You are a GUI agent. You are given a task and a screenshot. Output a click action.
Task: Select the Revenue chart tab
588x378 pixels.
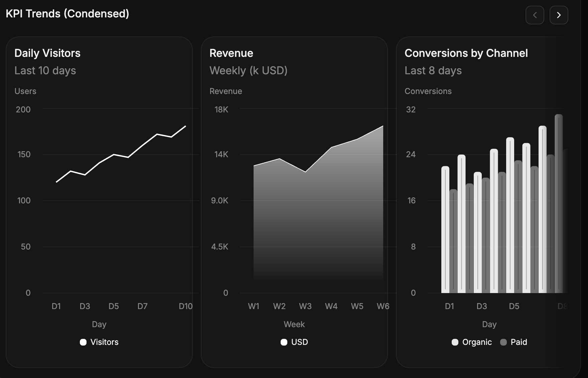pos(231,53)
